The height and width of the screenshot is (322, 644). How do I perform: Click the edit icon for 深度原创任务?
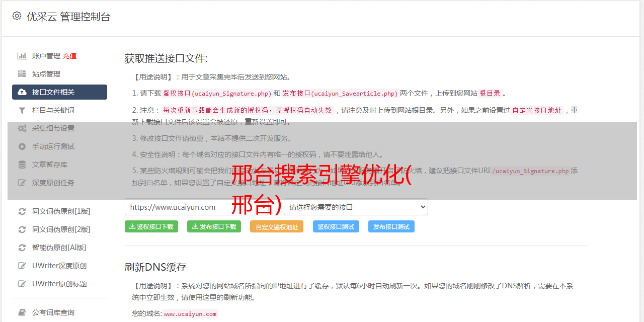coord(22,183)
